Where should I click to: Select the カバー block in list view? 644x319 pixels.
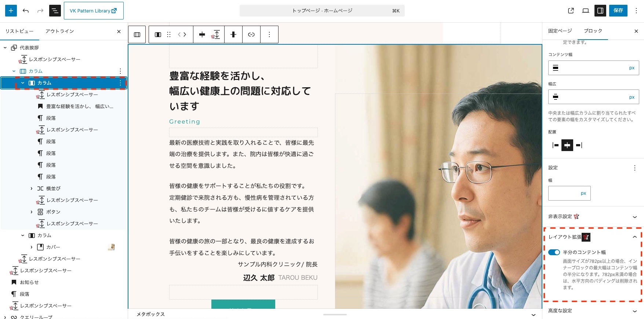(x=53, y=247)
